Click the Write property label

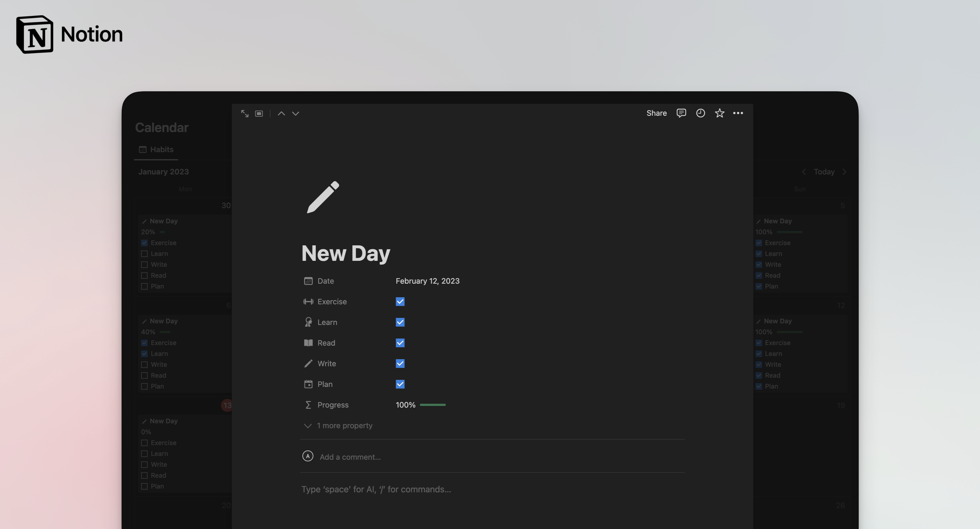point(327,364)
